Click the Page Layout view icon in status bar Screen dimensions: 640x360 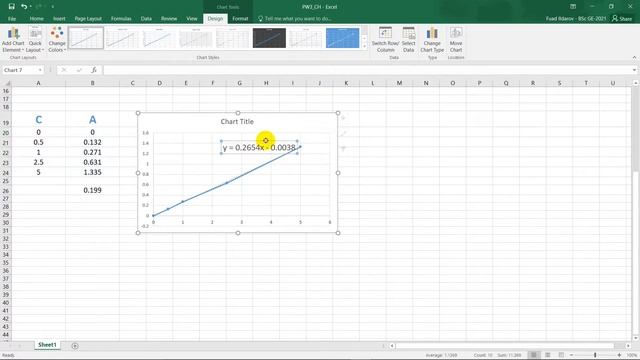pyautogui.click(x=548, y=355)
